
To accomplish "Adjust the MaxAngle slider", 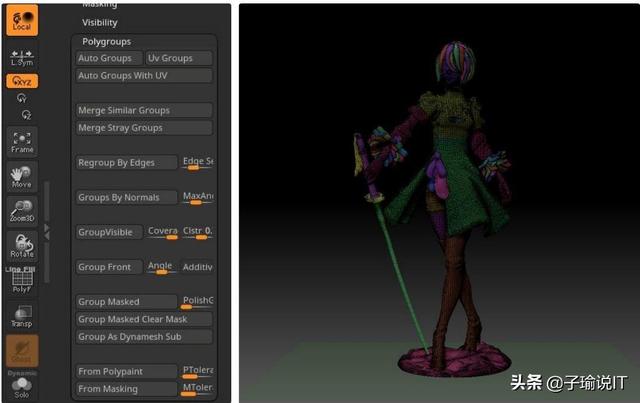I will click(x=198, y=197).
